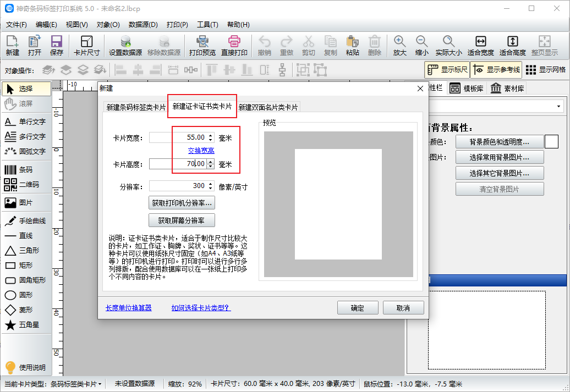Toggle the 显示网格 grid display
Viewport: 570px width, 392px height.
pyautogui.click(x=545, y=70)
